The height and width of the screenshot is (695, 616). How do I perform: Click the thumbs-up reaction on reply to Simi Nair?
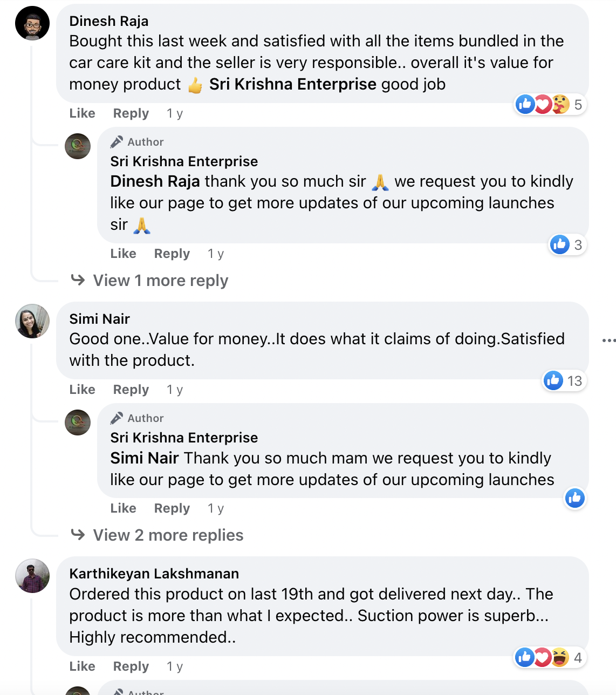tap(574, 498)
